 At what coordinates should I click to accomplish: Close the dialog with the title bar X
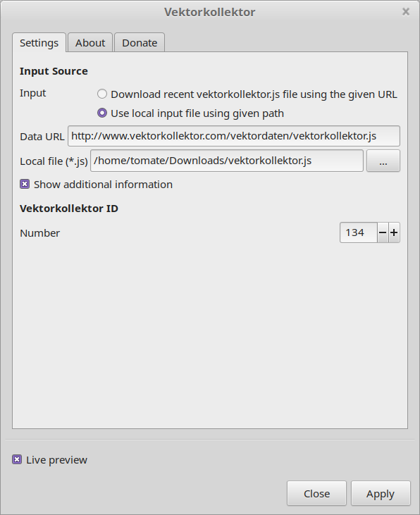click(x=406, y=12)
